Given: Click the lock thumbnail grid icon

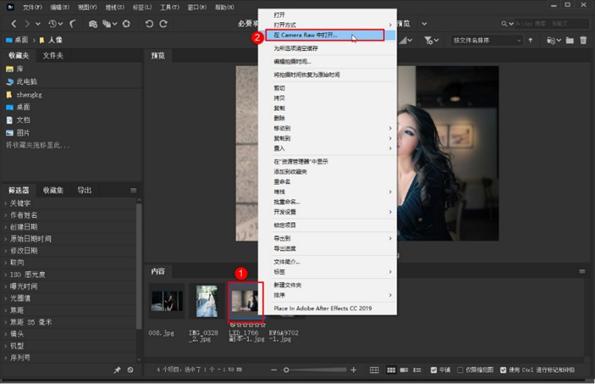Looking at the screenshot, I should 374,370.
